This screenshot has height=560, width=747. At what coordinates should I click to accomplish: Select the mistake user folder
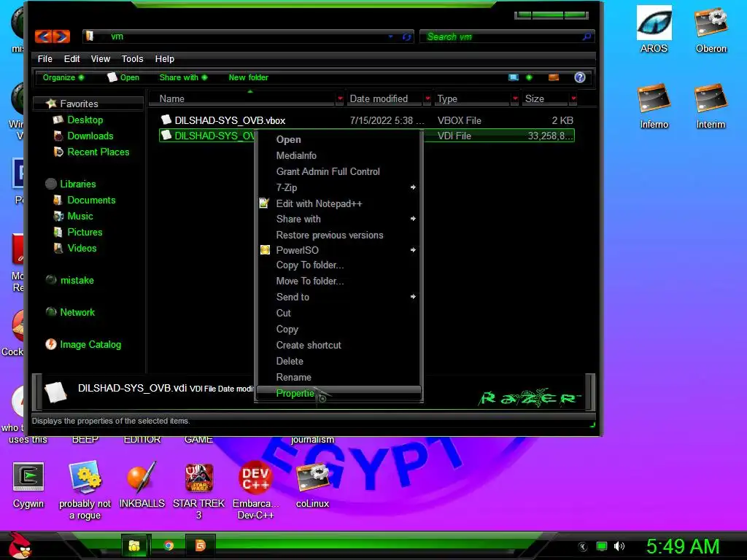(x=77, y=281)
